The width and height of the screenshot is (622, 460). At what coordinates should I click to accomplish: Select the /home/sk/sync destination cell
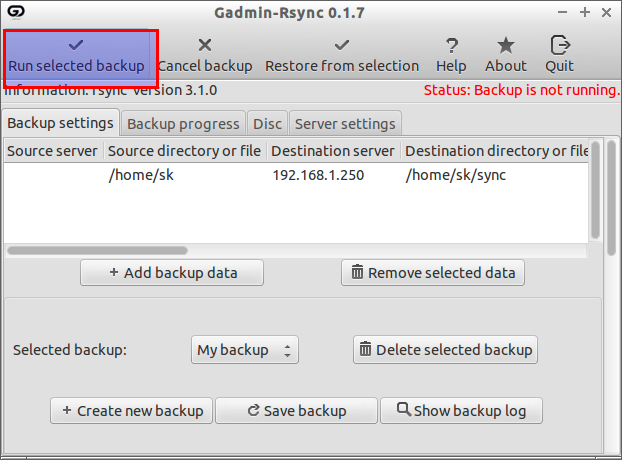pyautogui.click(x=456, y=175)
